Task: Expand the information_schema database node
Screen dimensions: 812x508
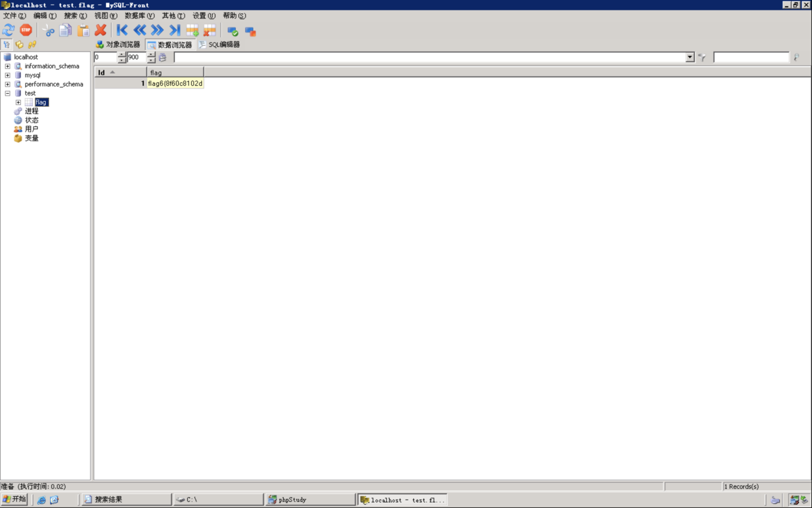Action: pos(8,66)
